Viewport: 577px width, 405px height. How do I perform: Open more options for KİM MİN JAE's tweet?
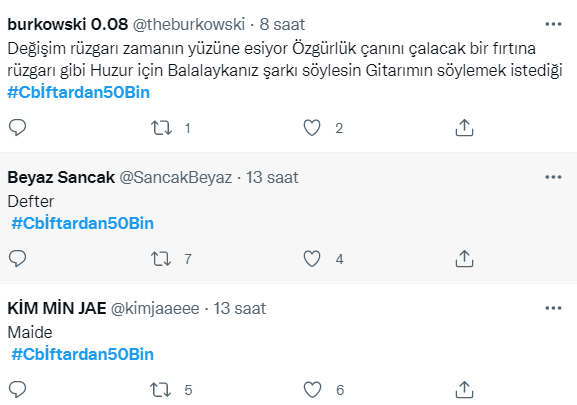553,308
